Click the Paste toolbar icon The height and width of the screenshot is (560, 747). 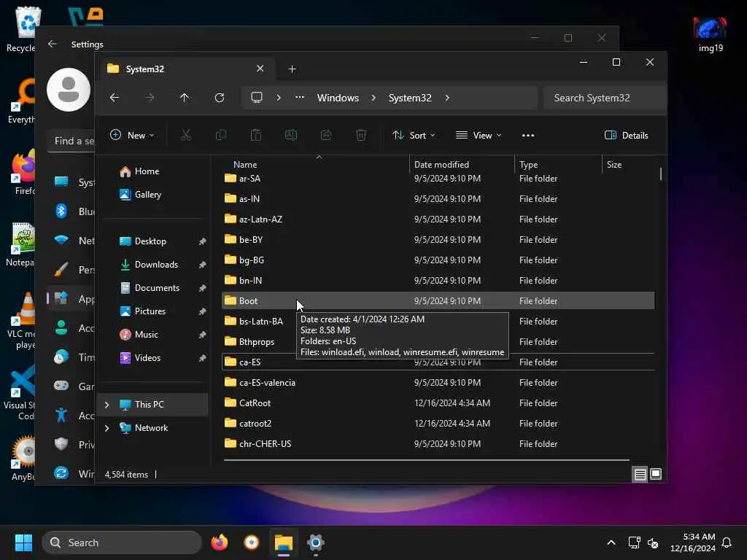click(x=256, y=135)
